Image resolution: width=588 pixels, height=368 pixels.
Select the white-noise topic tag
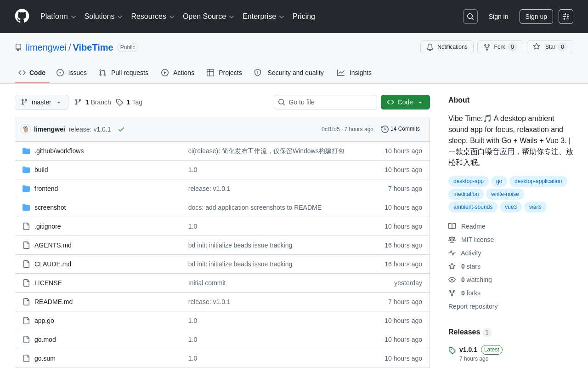(x=505, y=194)
